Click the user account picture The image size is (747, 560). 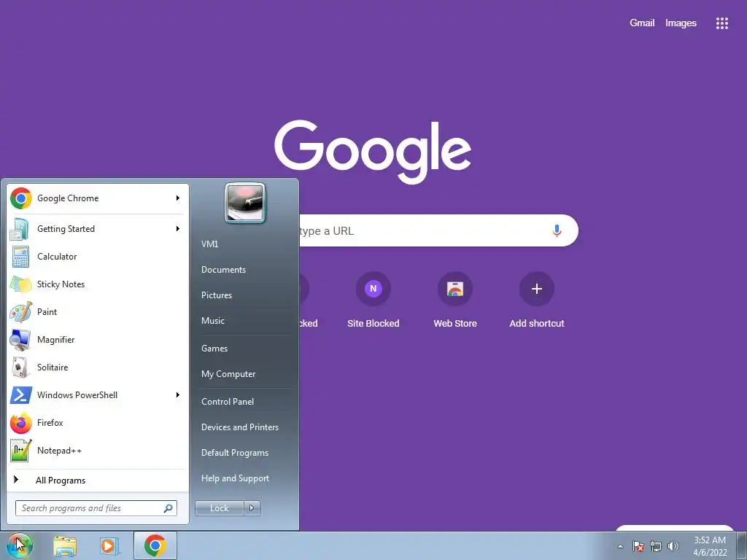click(245, 203)
